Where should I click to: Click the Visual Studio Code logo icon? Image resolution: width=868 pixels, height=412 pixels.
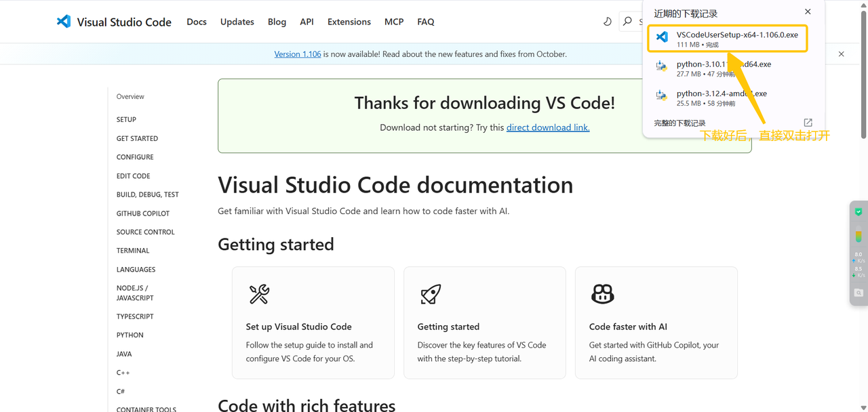pyautogui.click(x=64, y=22)
